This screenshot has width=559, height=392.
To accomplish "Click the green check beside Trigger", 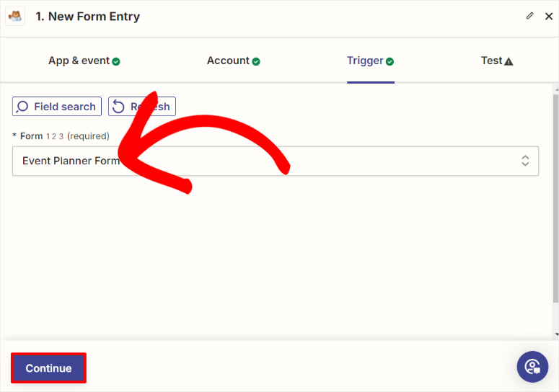I will coord(390,61).
